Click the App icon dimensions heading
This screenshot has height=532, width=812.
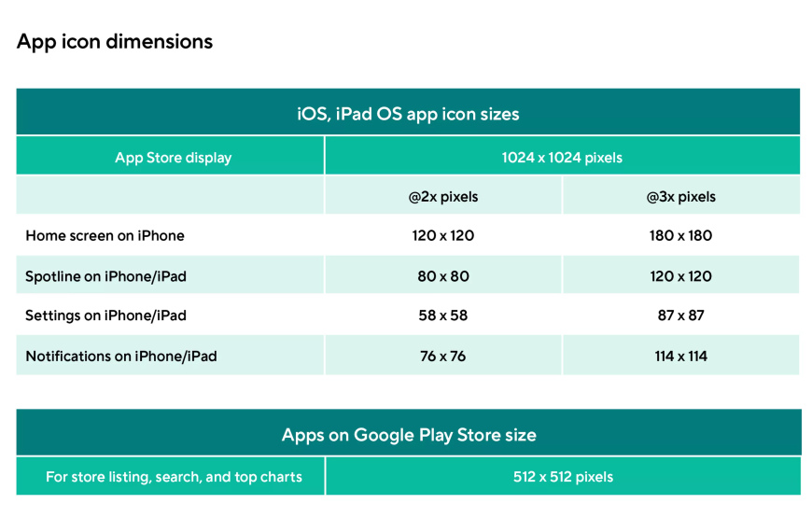pos(115,41)
